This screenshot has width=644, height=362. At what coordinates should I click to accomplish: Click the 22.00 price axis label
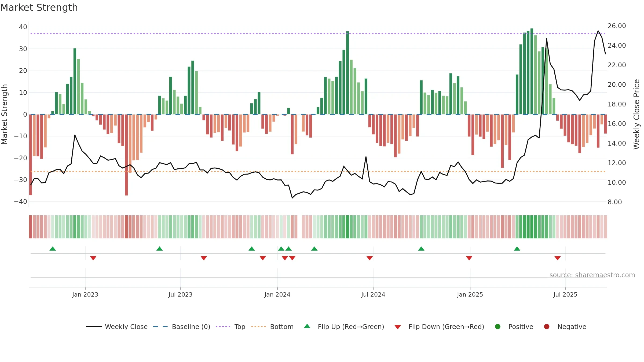tap(617, 65)
